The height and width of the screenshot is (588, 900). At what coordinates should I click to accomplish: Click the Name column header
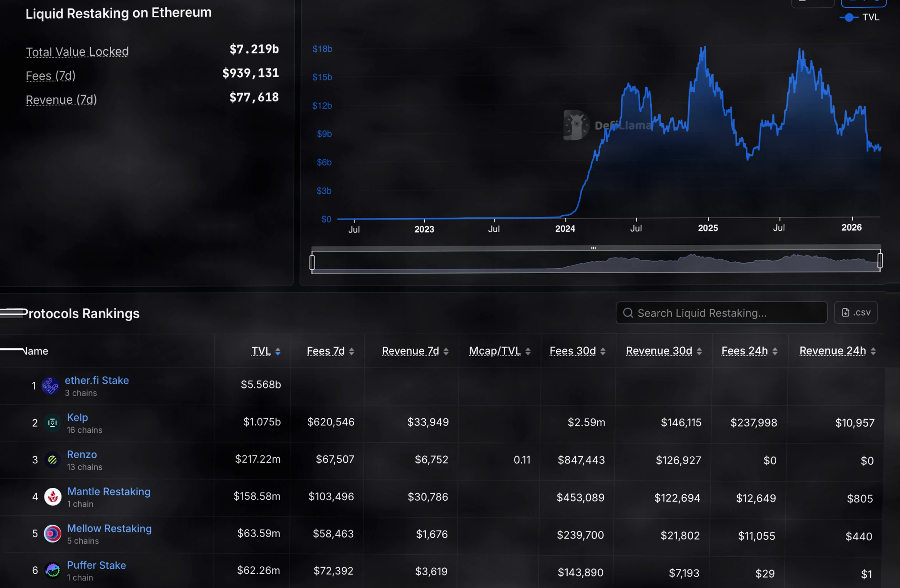tap(35, 351)
